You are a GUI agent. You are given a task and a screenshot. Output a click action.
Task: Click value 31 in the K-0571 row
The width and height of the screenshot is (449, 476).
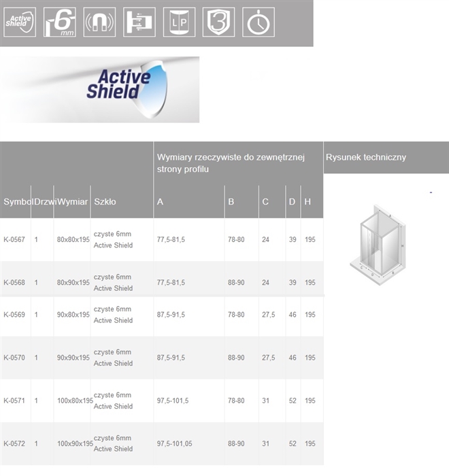pos(265,401)
